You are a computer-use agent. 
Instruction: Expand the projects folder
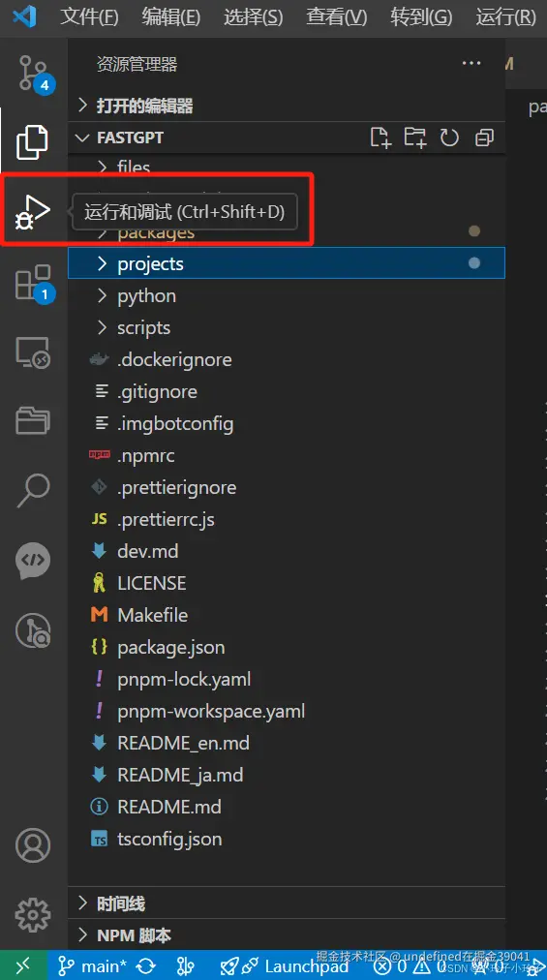[x=287, y=263]
